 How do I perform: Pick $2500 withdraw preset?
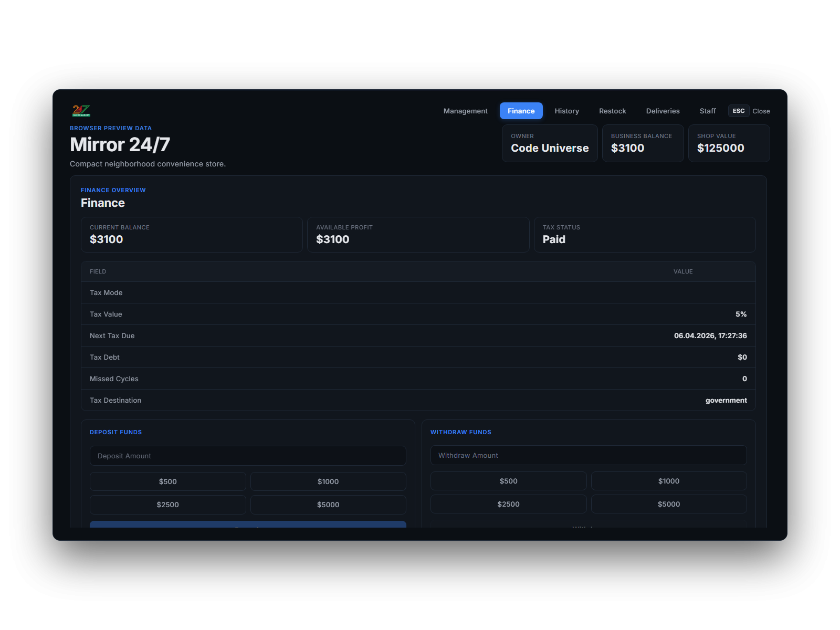[x=508, y=504]
